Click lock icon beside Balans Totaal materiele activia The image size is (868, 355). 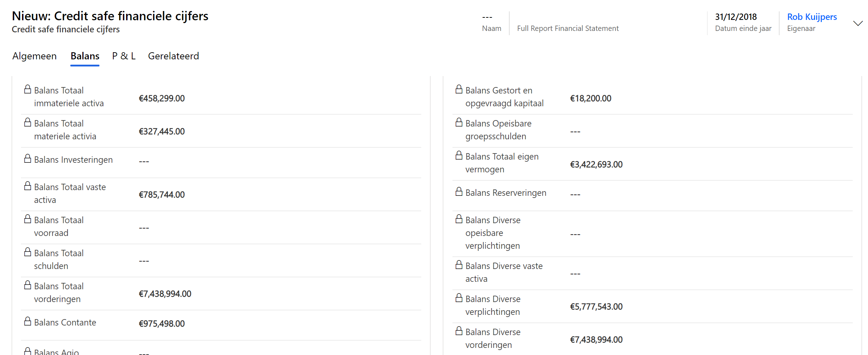(x=28, y=122)
